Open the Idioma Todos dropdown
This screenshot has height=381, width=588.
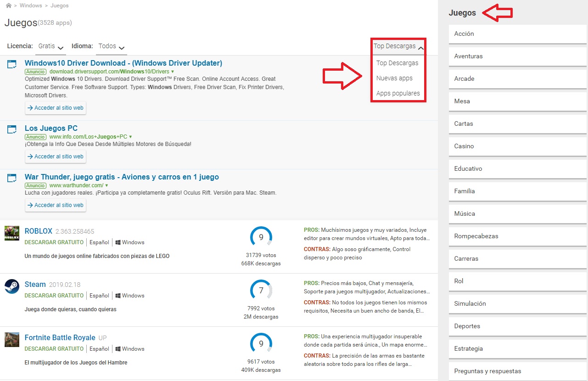(112, 46)
